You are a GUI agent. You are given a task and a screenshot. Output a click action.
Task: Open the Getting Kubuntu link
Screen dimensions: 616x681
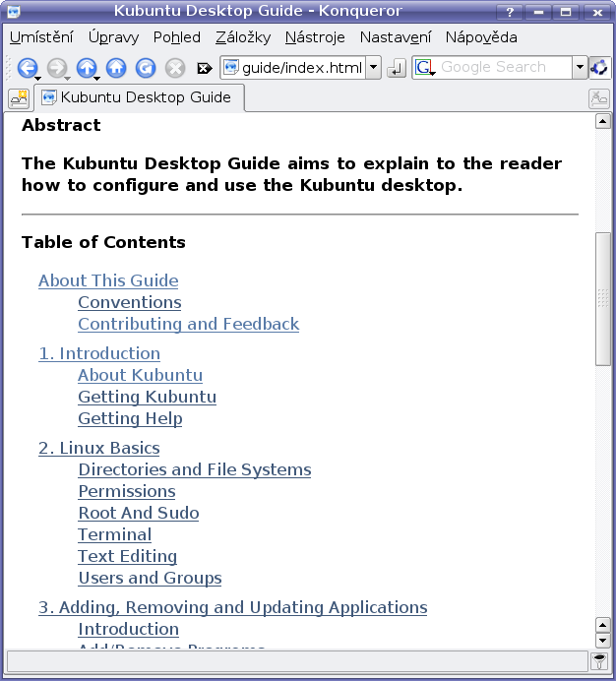147,397
